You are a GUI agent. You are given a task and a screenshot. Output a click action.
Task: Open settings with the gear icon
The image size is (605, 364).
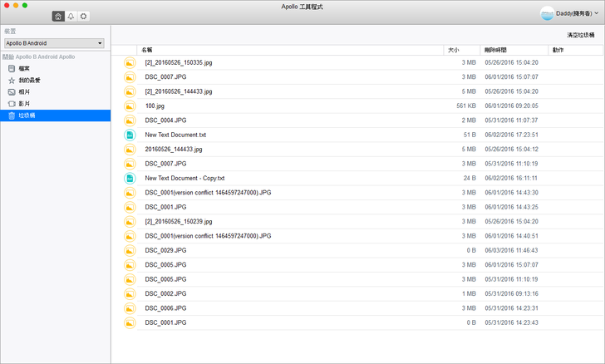(83, 16)
